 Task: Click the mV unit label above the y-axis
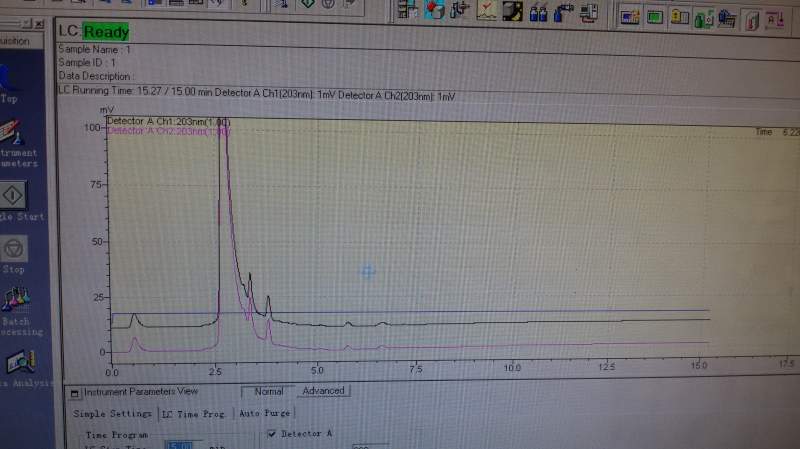(x=107, y=110)
